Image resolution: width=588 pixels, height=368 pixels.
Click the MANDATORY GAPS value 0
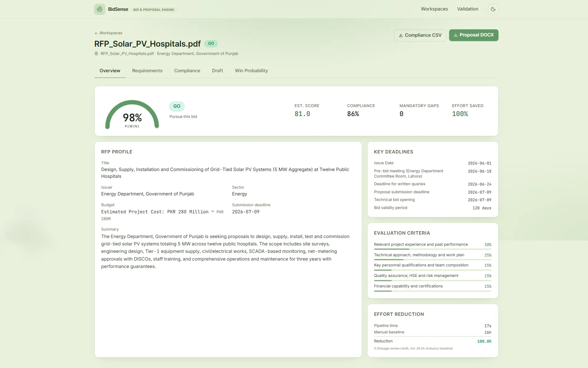coord(401,114)
